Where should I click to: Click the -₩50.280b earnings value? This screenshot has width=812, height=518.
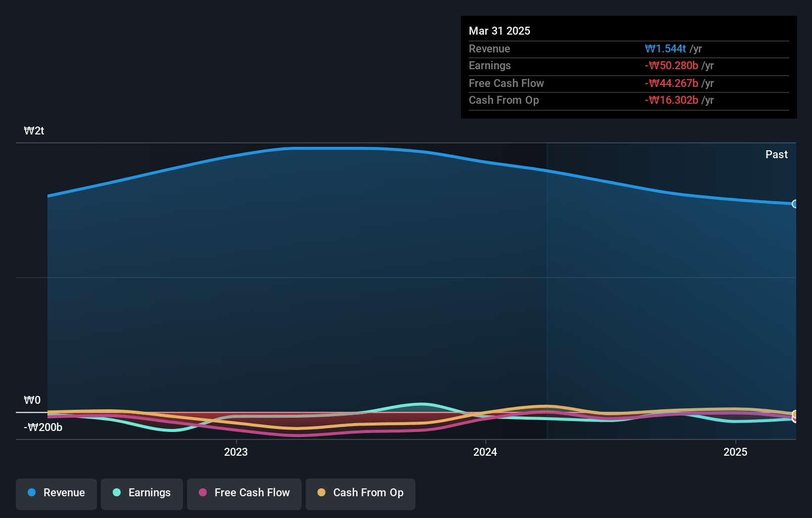pos(672,65)
